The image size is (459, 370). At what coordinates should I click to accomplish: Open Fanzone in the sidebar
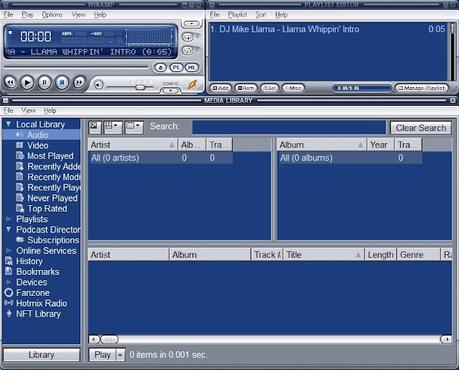pyautogui.click(x=33, y=293)
